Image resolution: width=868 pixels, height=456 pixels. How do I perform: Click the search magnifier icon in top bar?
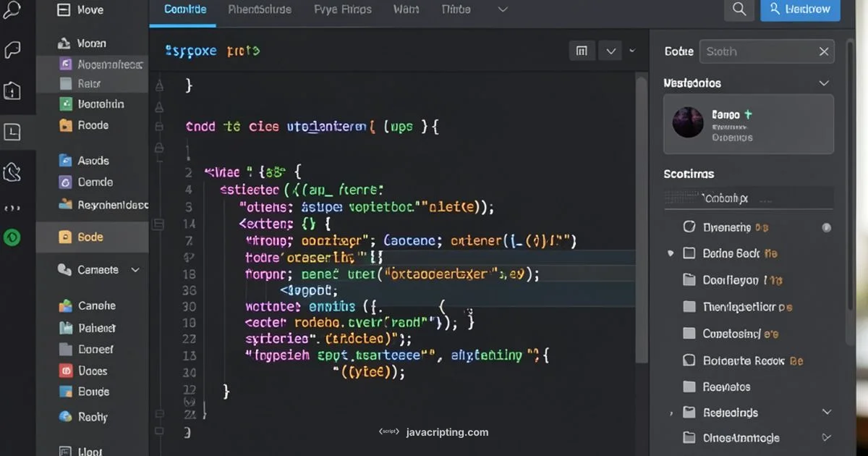tap(739, 10)
